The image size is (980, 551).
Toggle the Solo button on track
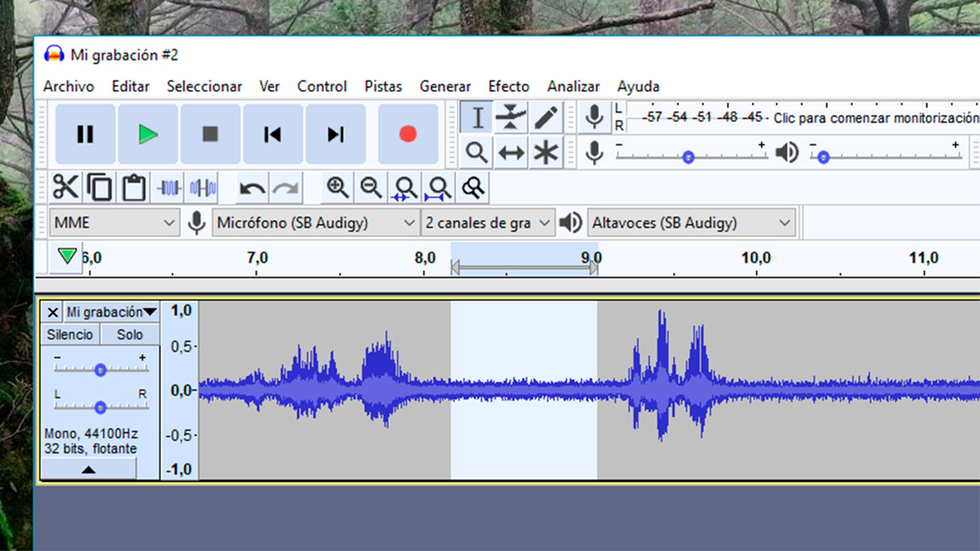(130, 334)
